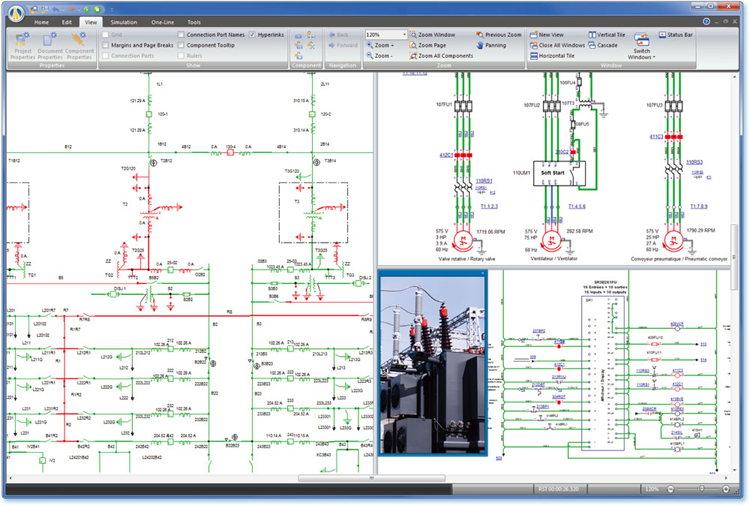The image size is (750, 506).
Task: Toggle the Grid checkbox
Action: pyautogui.click(x=106, y=35)
